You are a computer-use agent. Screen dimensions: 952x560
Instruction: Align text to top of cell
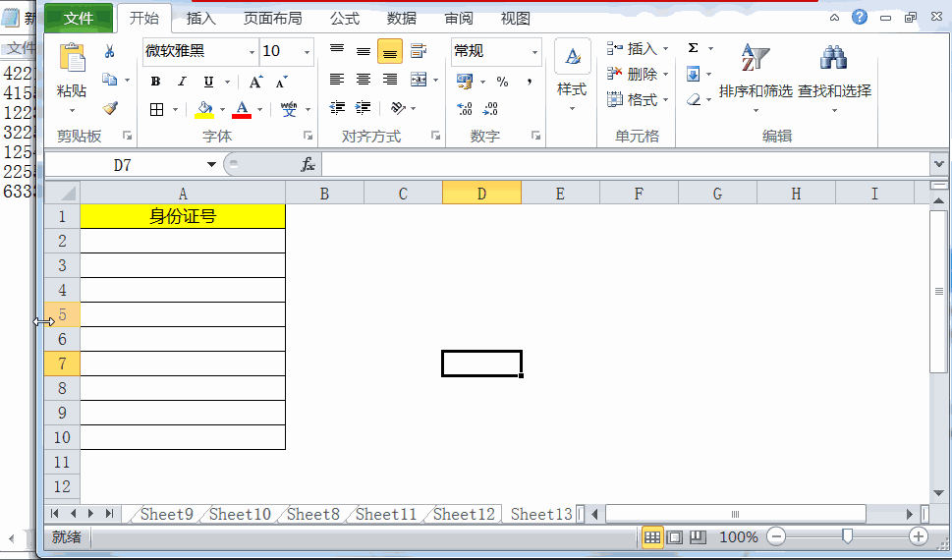pyautogui.click(x=337, y=50)
